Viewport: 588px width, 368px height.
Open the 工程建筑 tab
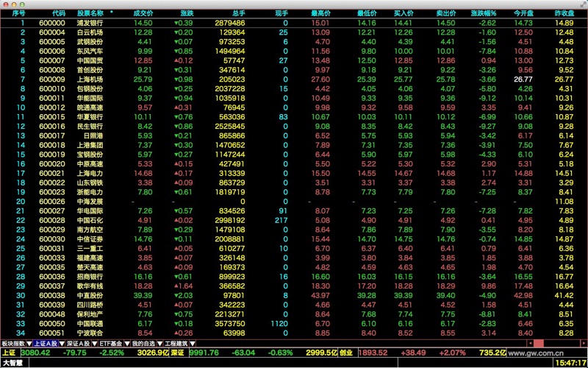(176, 343)
